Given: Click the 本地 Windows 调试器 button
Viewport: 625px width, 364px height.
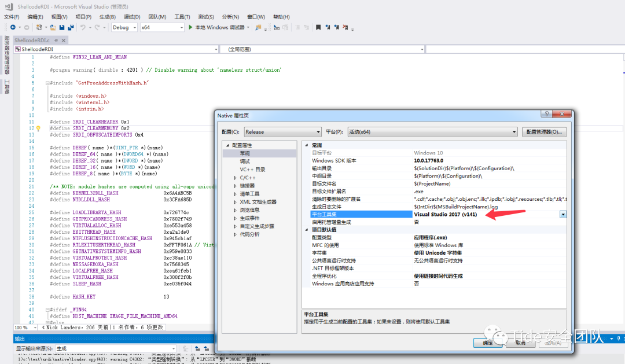Looking at the screenshot, I should pyautogui.click(x=219, y=27).
